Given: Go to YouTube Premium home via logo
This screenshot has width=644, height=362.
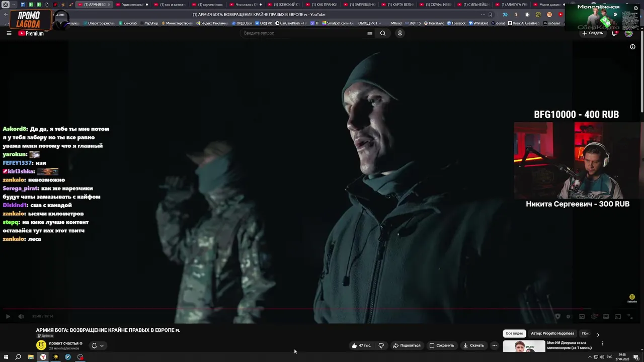Looking at the screenshot, I should 31,33.
